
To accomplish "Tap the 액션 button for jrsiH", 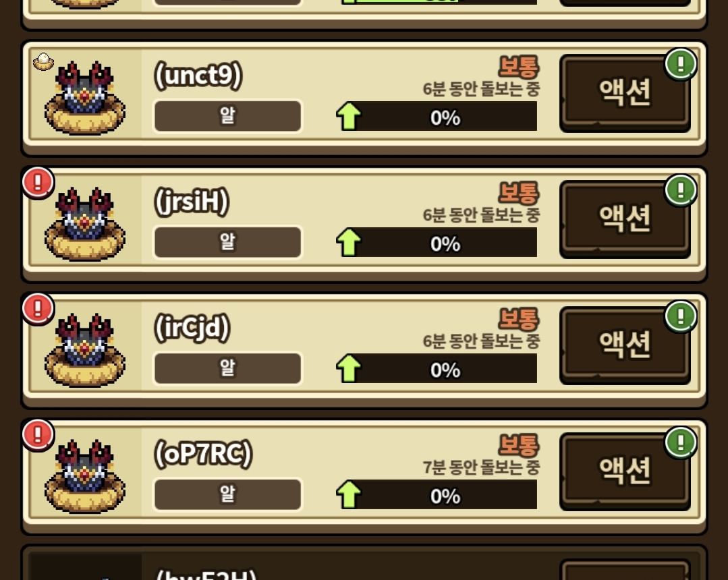I will pyautogui.click(x=625, y=219).
